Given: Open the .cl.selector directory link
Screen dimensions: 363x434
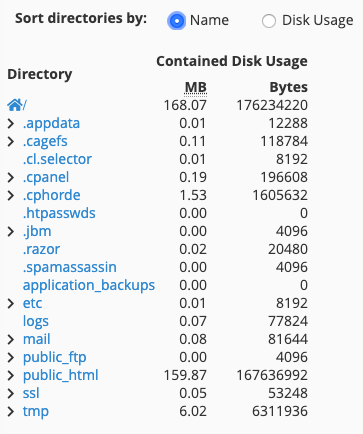Looking at the screenshot, I should click(x=57, y=159).
